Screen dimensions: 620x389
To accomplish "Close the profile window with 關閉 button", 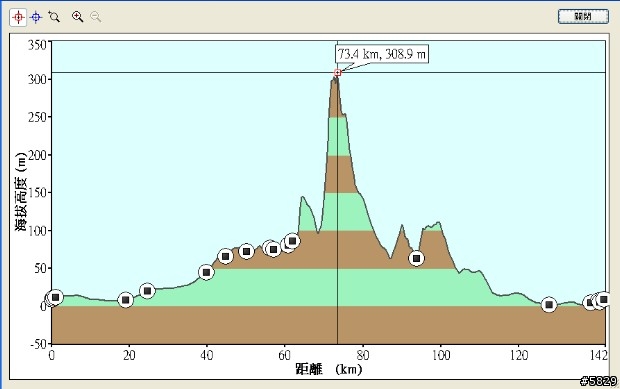I will [x=583, y=17].
